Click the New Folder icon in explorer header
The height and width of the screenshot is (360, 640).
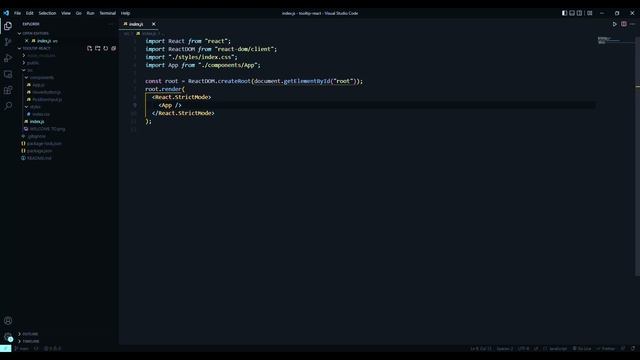coord(98,48)
